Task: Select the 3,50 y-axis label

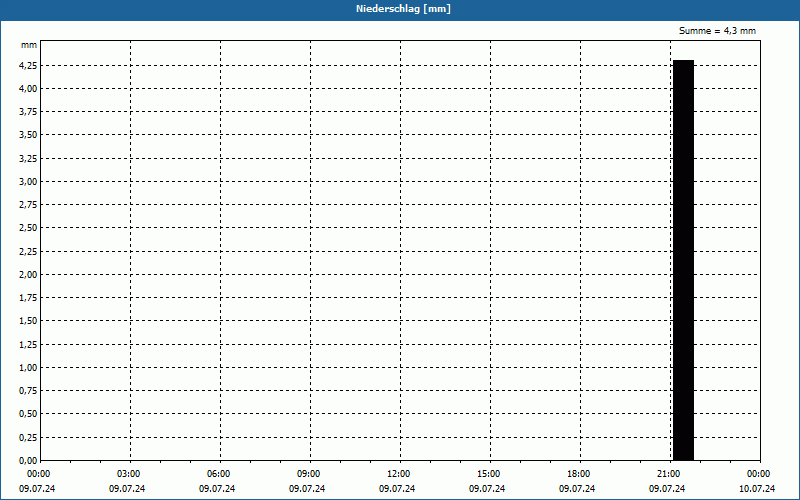Action: (28, 135)
